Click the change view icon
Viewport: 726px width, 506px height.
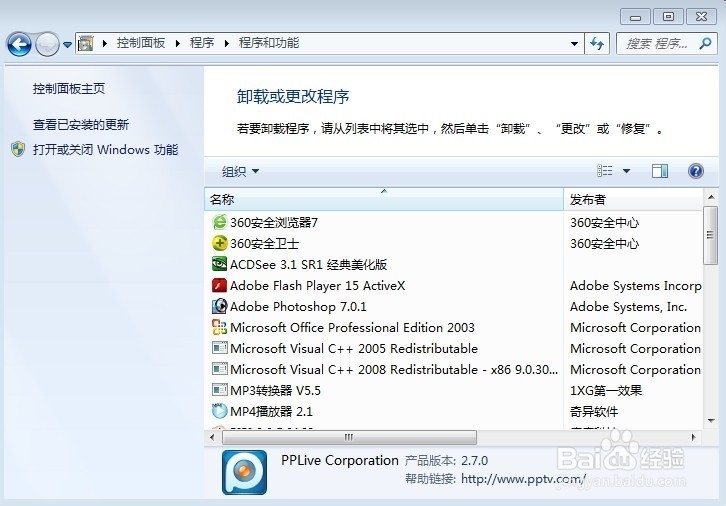[x=605, y=171]
